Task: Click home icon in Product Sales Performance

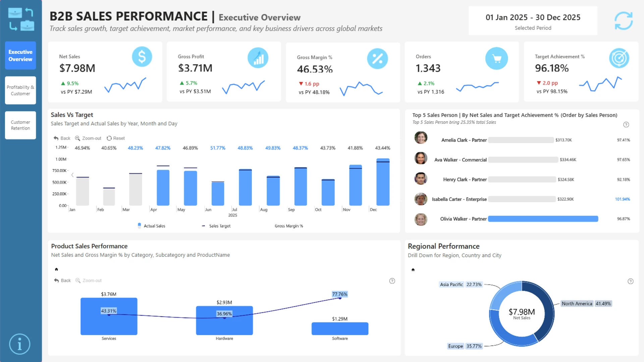Action: [x=56, y=269]
